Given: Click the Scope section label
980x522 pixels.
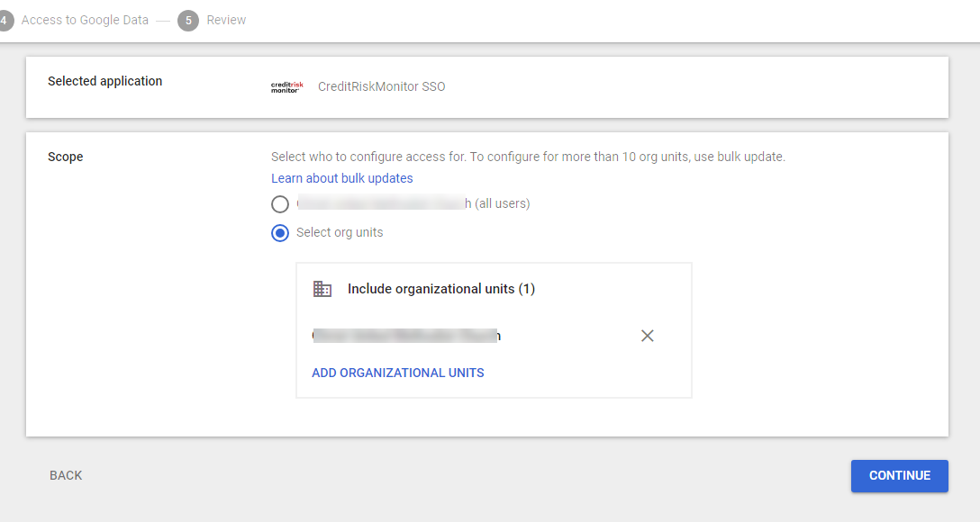Looking at the screenshot, I should point(66,157).
